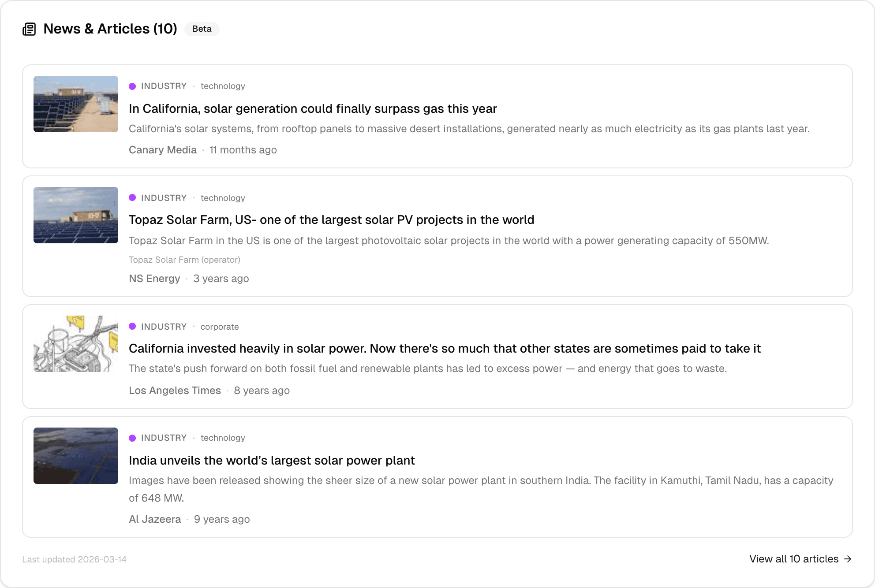Click the Al Jazeera source label
This screenshot has width=875, height=588.
click(155, 519)
